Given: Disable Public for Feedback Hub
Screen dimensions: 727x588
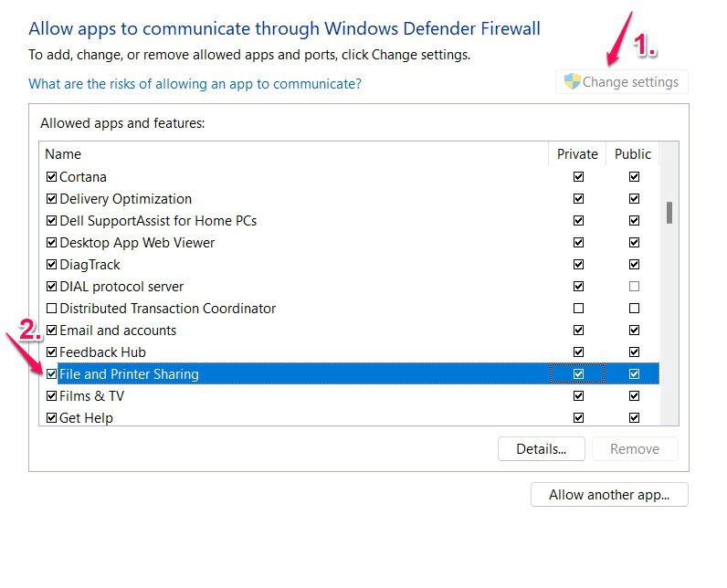Looking at the screenshot, I should tap(634, 352).
